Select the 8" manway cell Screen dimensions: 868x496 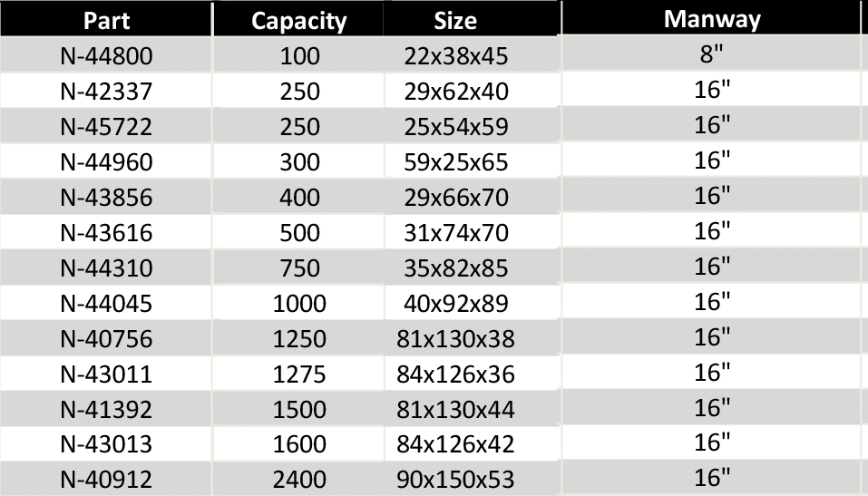(x=712, y=53)
